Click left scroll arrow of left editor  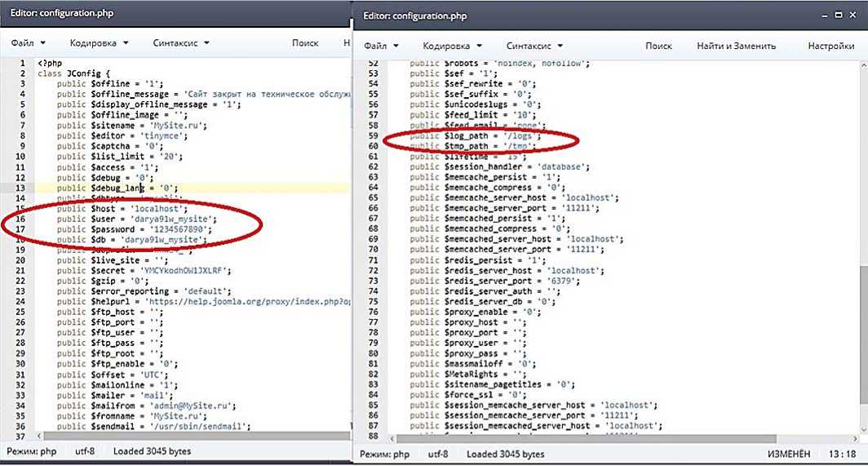tap(39, 436)
